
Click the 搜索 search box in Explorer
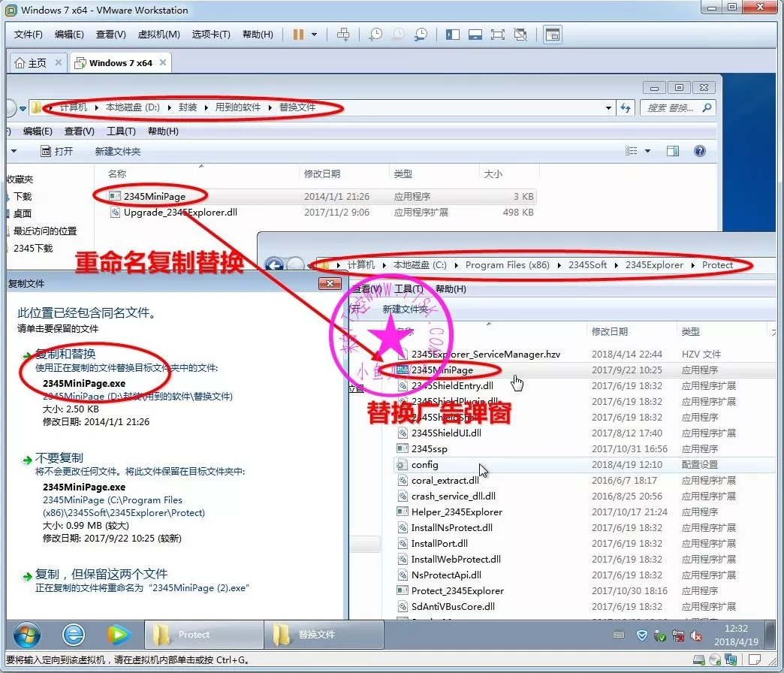(672, 108)
